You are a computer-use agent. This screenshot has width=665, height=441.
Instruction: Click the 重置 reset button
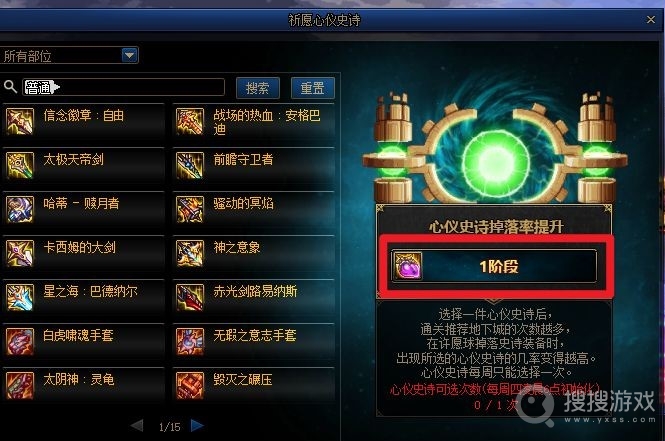click(313, 88)
